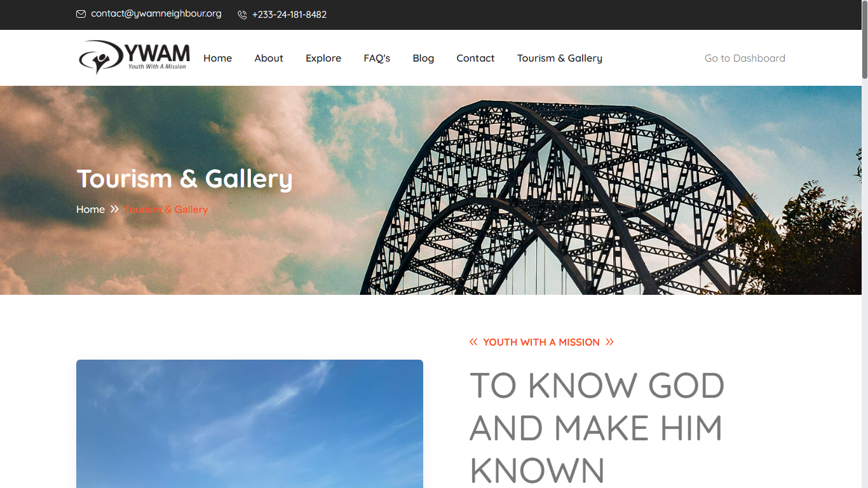868x488 pixels.
Task: Select Tourism & Gallery in navigation bar
Action: 560,58
